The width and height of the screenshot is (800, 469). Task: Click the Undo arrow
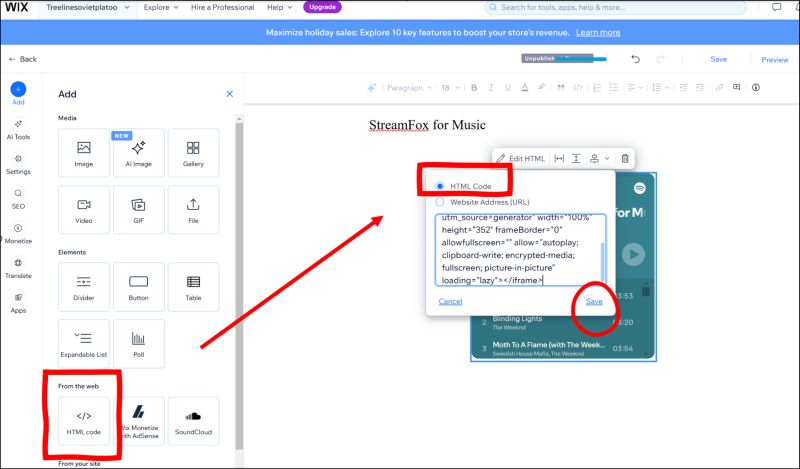tap(636, 59)
